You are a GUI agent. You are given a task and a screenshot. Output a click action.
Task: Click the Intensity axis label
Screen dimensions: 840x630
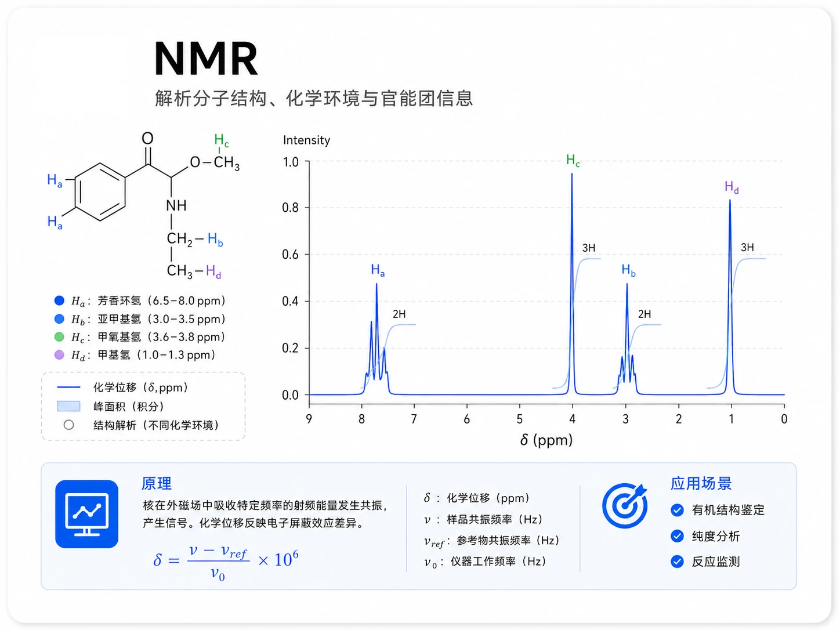coord(306,140)
